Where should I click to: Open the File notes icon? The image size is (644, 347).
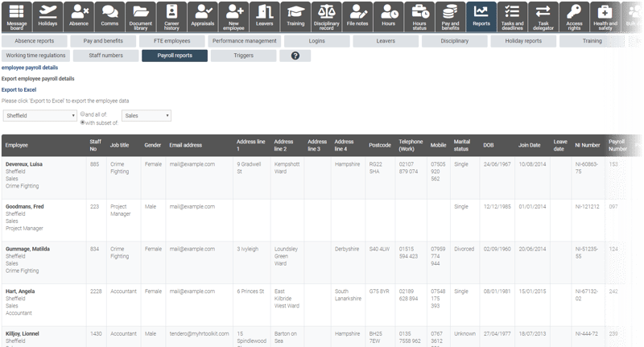357,17
